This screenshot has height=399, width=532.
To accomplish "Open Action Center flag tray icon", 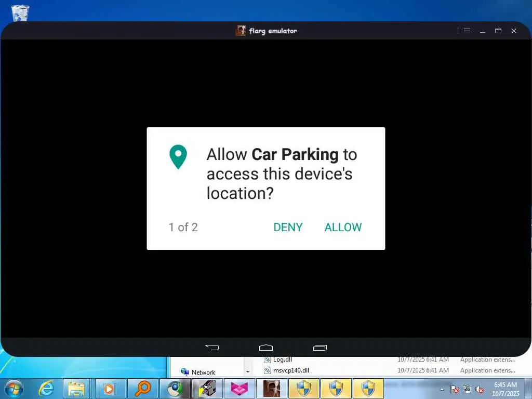I will tap(455, 390).
